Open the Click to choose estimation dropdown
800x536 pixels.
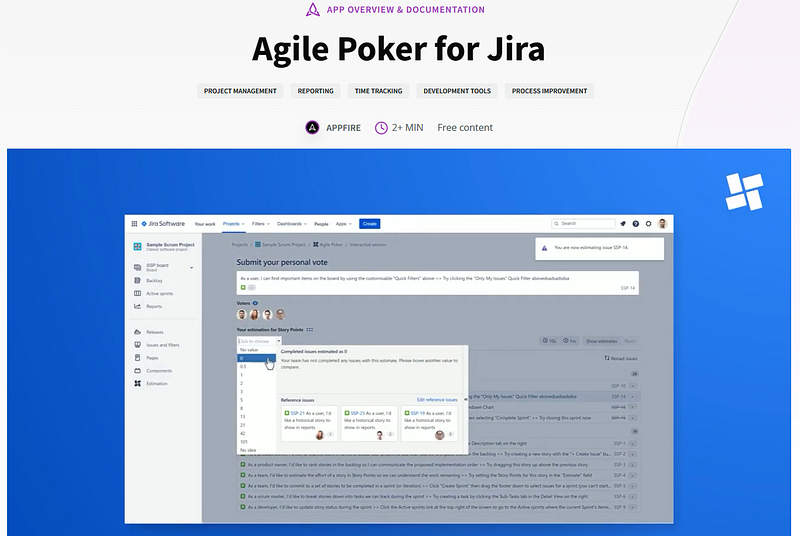(259, 341)
